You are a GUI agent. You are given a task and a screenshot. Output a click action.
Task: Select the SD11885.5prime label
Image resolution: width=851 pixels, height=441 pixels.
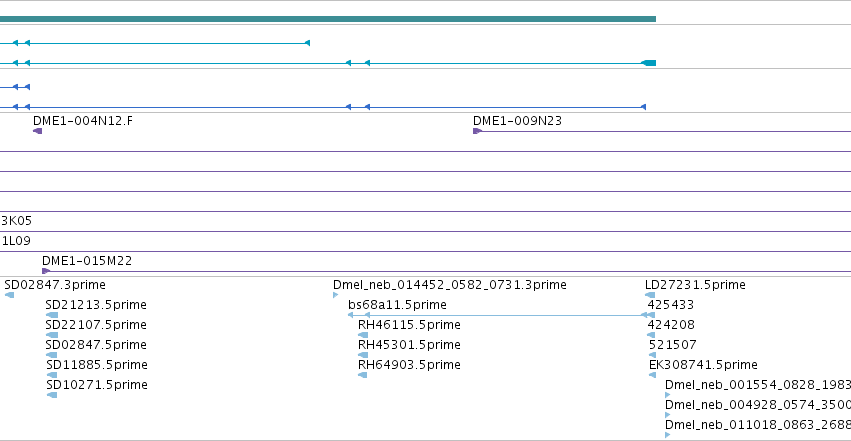(x=97, y=365)
